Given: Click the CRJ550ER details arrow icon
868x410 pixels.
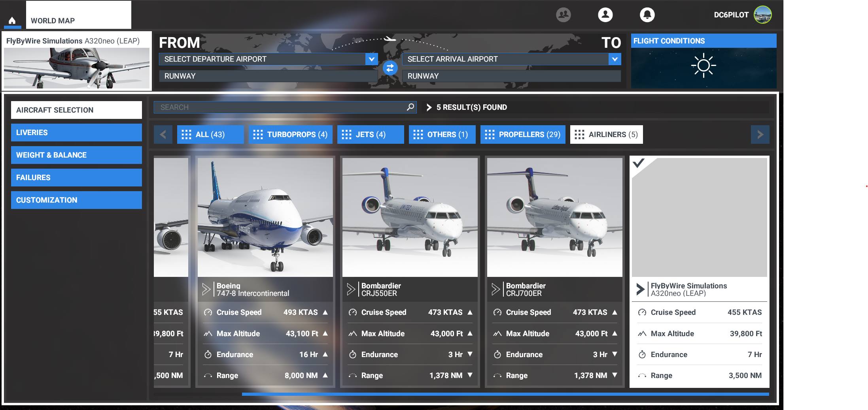Looking at the screenshot, I should tap(351, 290).
